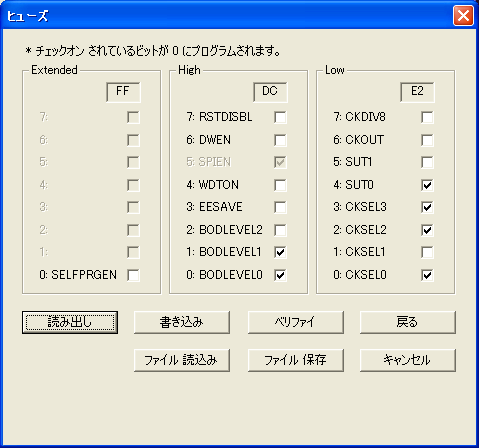Check the RSTDISBL fuse bit checkbox
The width and height of the screenshot is (479, 448).
[x=280, y=117]
